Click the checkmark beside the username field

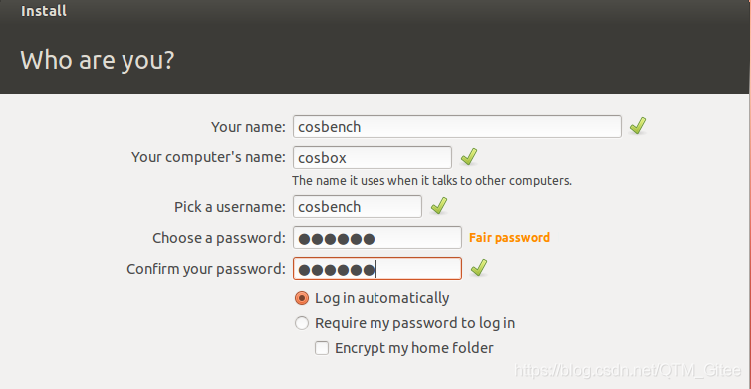click(439, 206)
